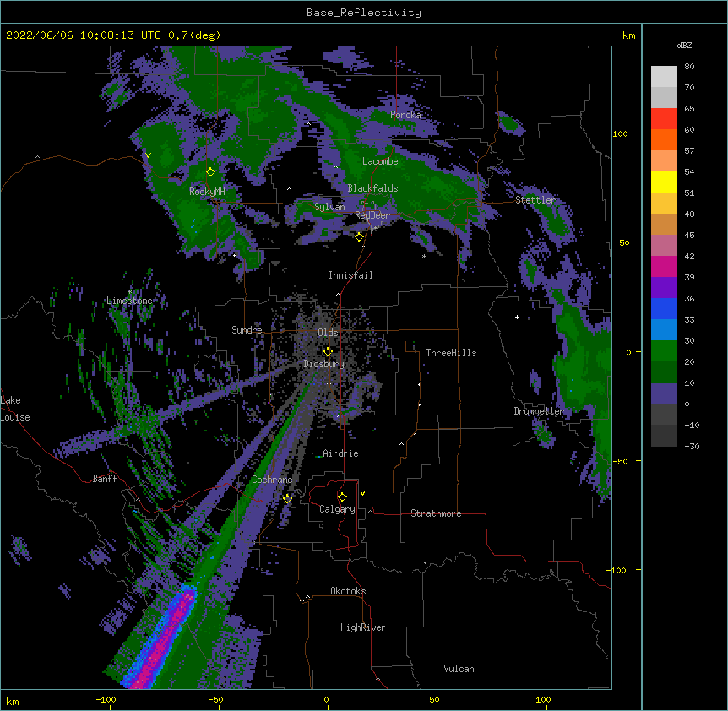Pick the bright yellow swatch in dBZ legend
The width and height of the screenshot is (728, 711).
click(x=664, y=182)
